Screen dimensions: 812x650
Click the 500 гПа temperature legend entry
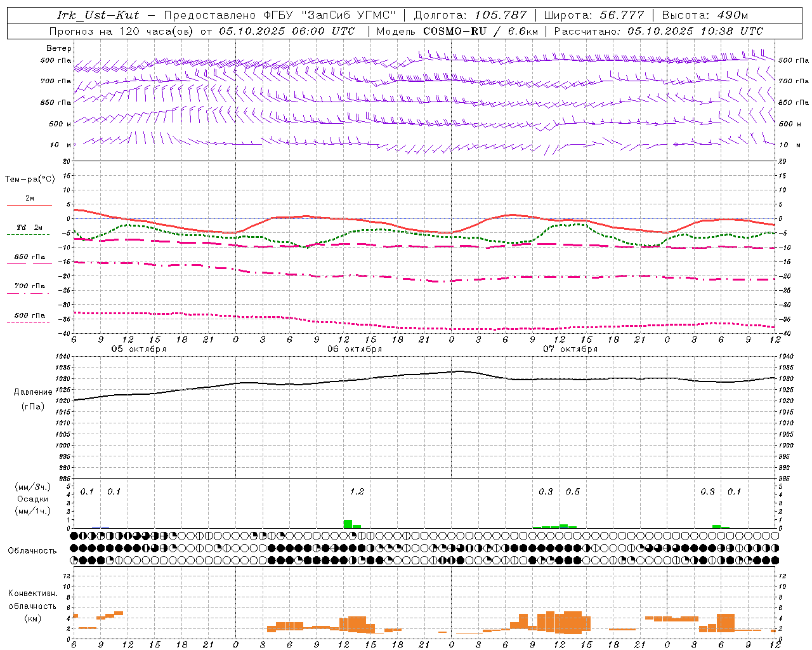tap(30, 315)
